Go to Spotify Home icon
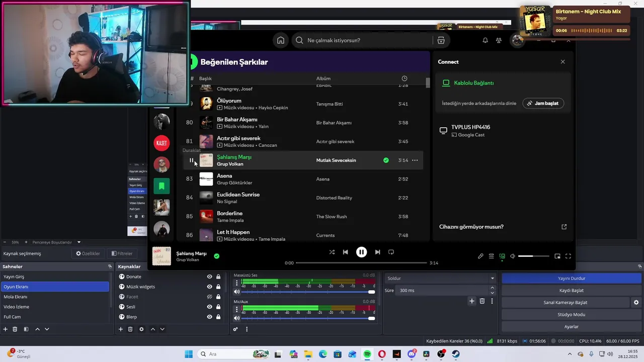 coord(281,40)
